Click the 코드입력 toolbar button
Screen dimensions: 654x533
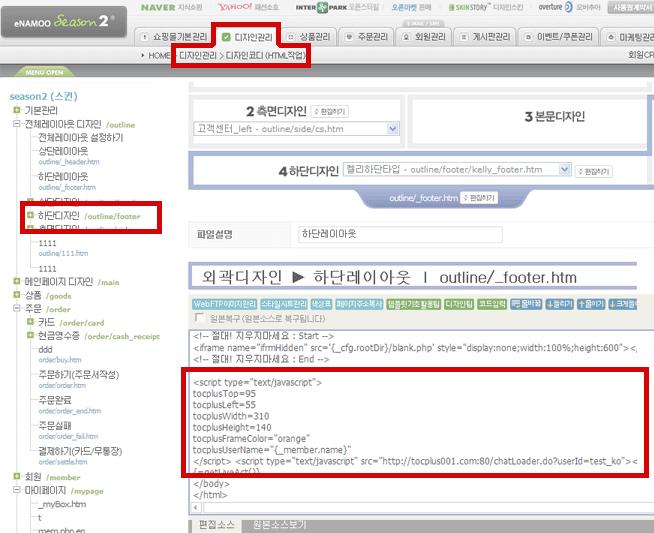tap(492, 303)
